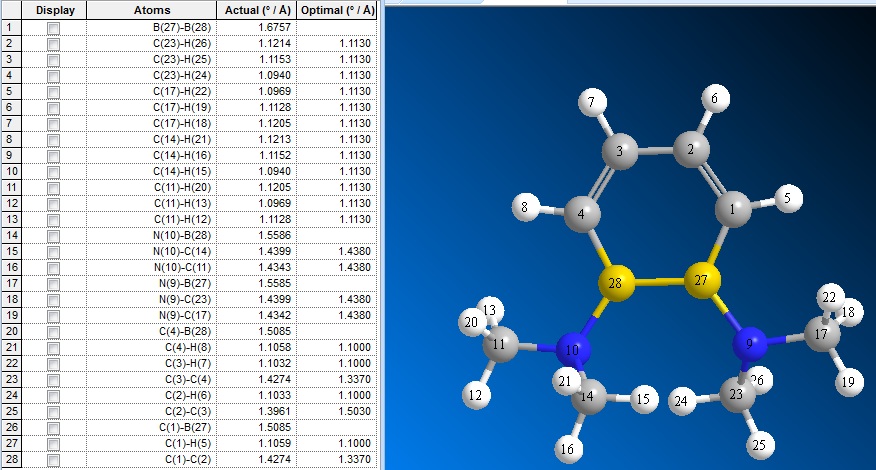Select the N(9)-C(23) atoms cell
Viewport: 876px width, 470px height.
(151, 300)
